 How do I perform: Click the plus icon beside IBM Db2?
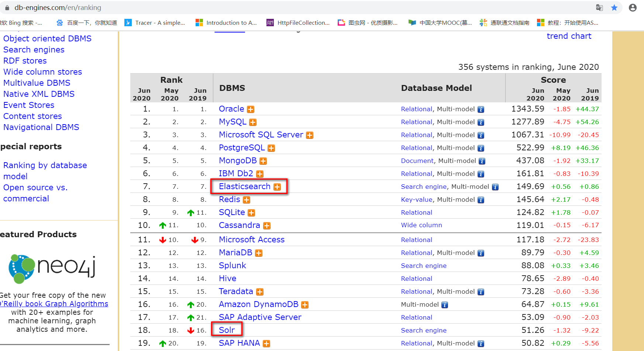coord(260,174)
